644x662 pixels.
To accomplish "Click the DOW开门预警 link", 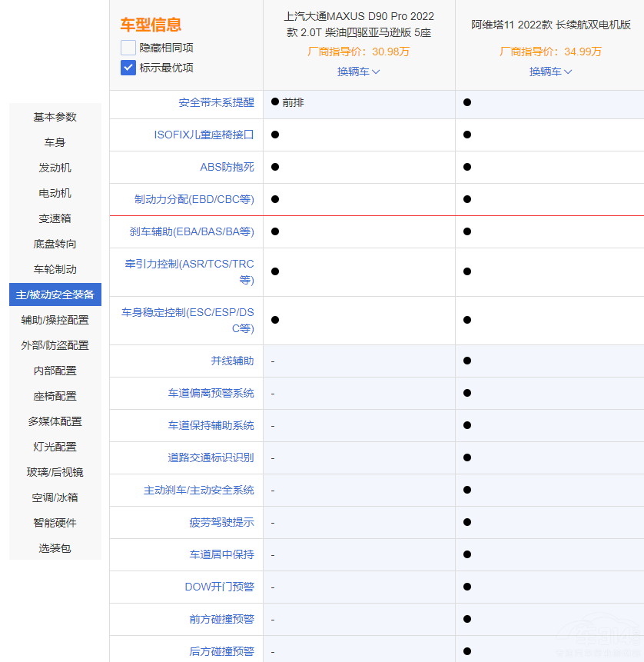I will [219, 587].
